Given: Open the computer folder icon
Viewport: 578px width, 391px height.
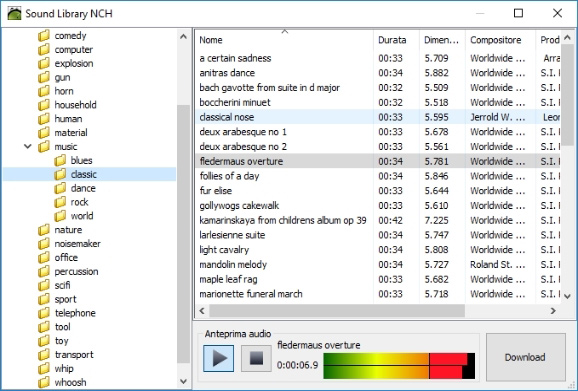Looking at the screenshot, I should click(44, 49).
